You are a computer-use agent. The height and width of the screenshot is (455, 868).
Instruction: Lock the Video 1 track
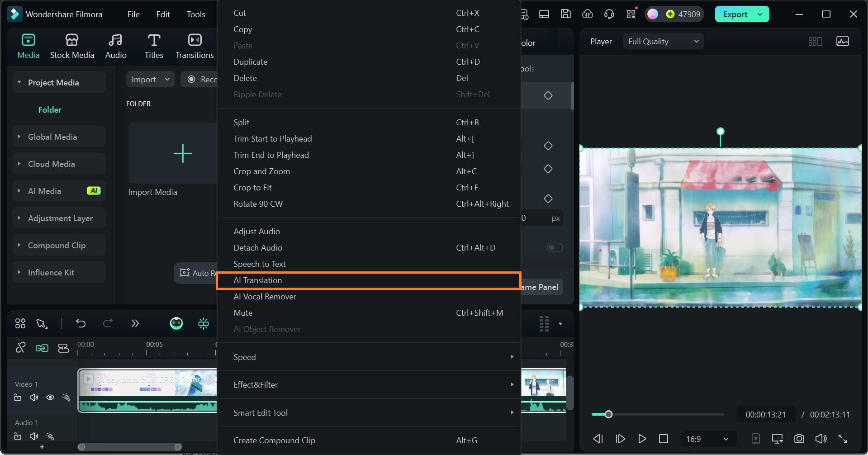click(18, 398)
